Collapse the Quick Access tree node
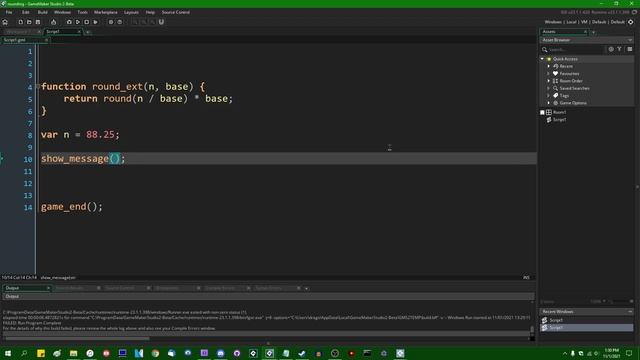Image resolution: width=640 pixels, height=360 pixels. point(542,59)
